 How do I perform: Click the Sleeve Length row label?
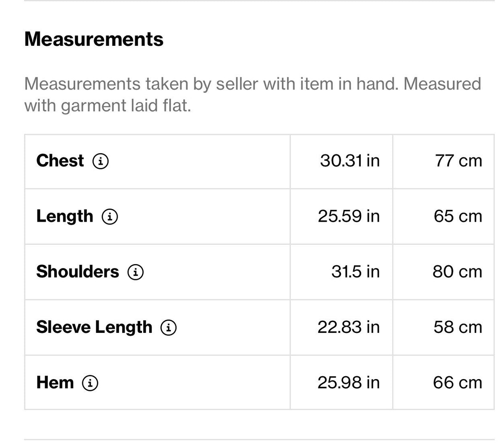click(x=94, y=327)
